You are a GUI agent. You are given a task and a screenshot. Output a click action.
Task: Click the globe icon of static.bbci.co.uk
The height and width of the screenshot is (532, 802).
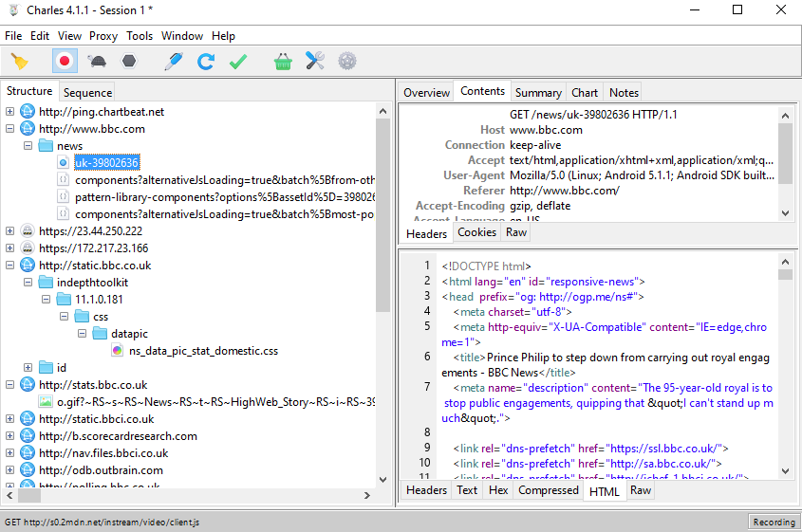tap(28, 418)
